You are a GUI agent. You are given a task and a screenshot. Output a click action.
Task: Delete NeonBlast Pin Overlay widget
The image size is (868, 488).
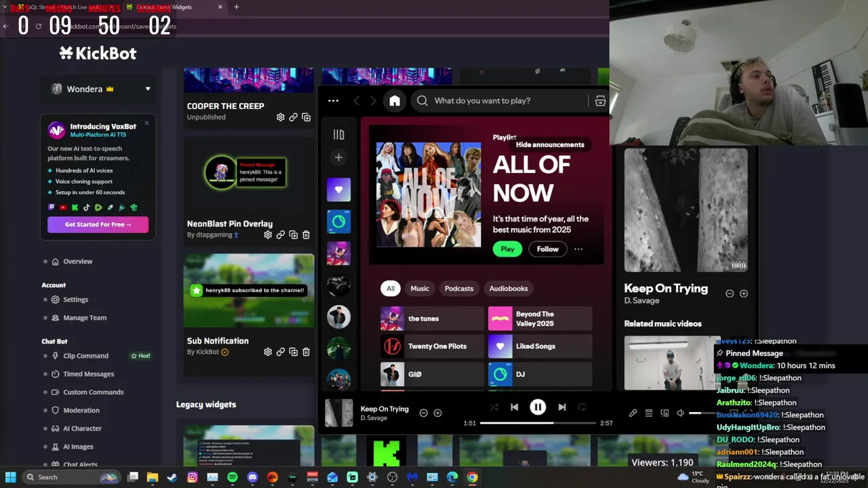click(306, 235)
